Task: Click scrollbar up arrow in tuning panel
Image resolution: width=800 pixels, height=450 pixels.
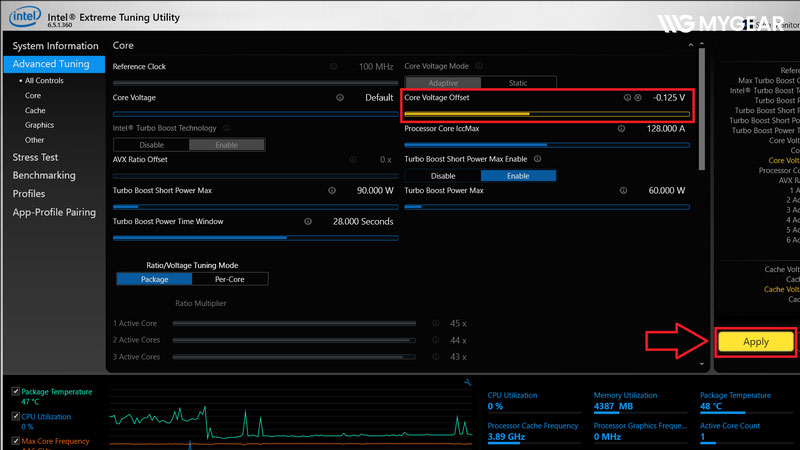Action: click(x=702, y=44)
